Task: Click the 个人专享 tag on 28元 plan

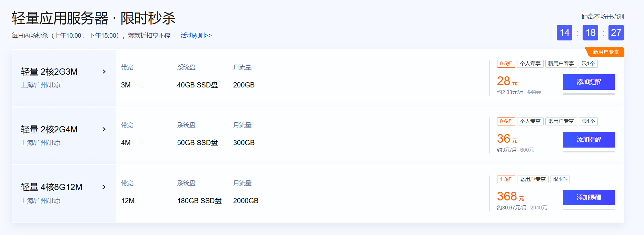Action: pyautogui.click(x=530, y=64)
